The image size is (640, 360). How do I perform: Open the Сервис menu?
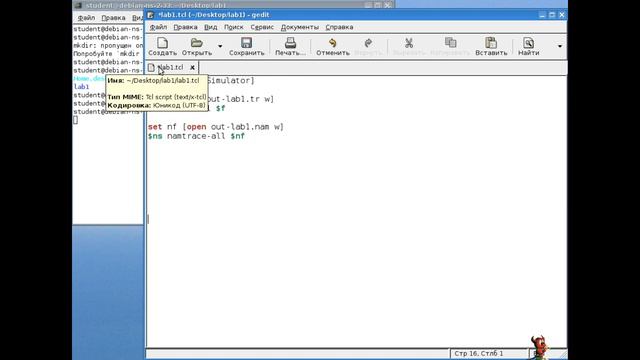(262, 27)
